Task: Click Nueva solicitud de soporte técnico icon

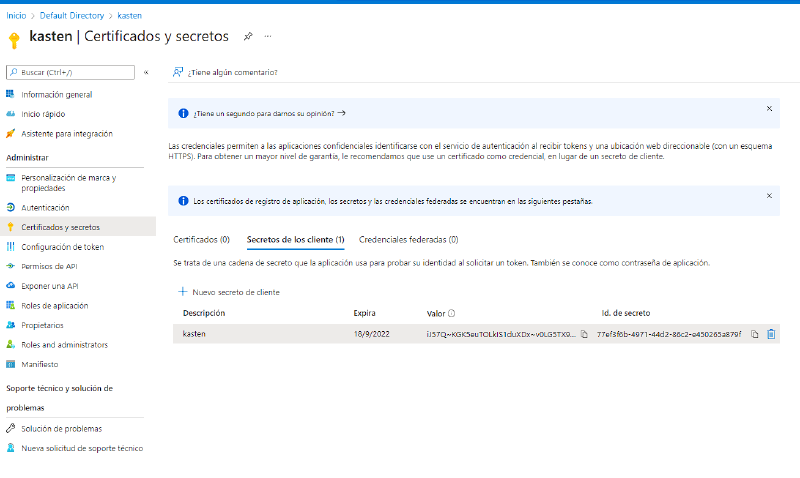Action: click(10, 448)
